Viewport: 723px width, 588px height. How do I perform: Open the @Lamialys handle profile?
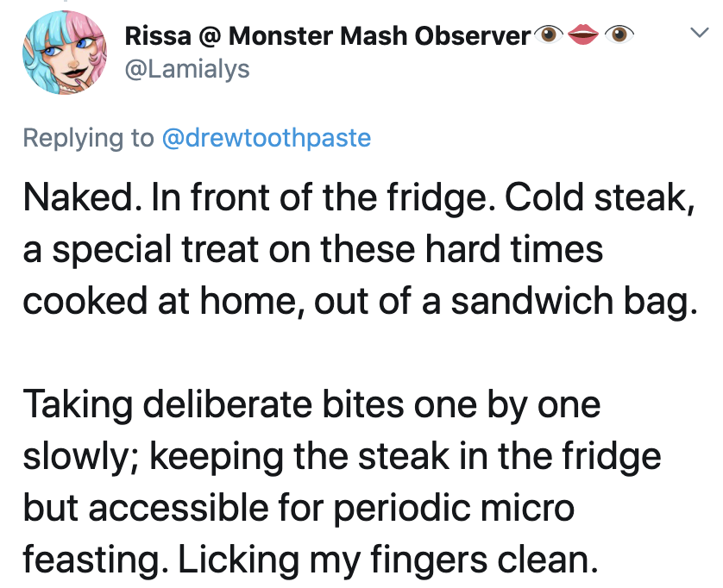pyautogui.click(x=187, y=69)
